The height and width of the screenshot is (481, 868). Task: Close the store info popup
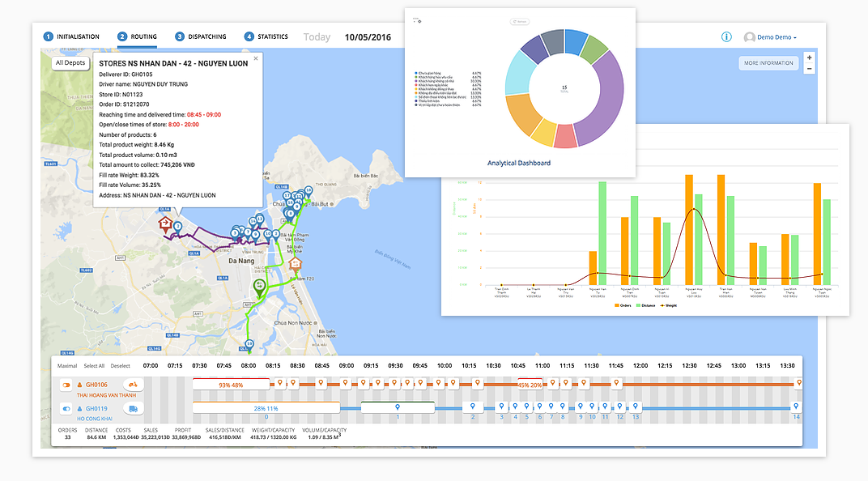(256, 58)
